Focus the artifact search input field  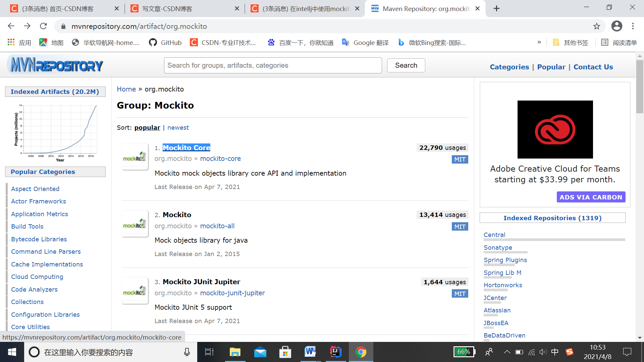tap(272, 65)
